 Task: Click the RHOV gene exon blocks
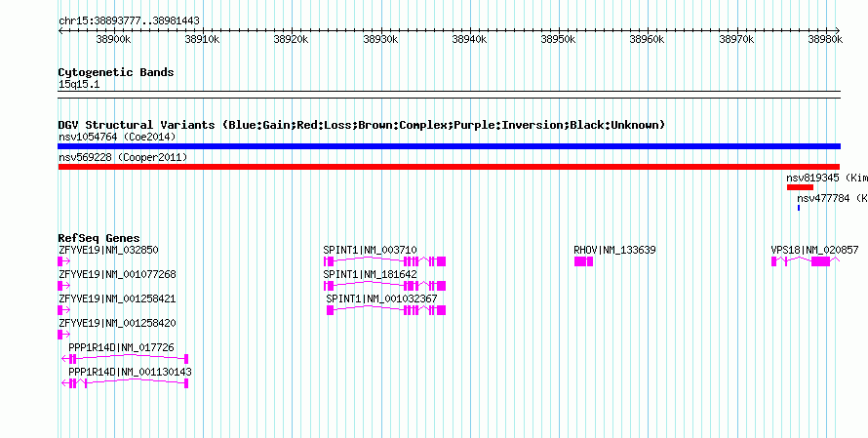[x=583, y=261]
